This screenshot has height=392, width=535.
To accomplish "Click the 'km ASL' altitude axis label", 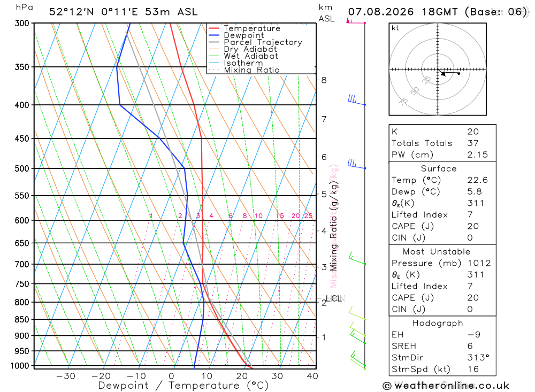I will (x=326, y=13).
